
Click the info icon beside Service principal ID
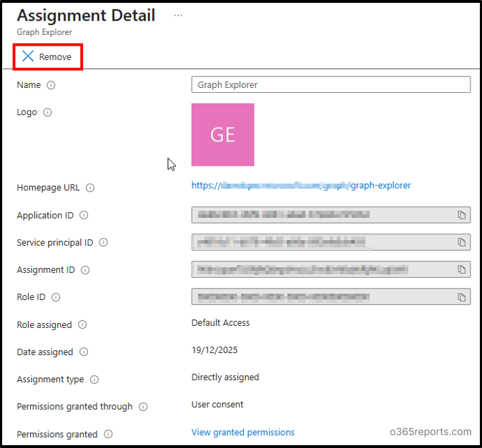pos(104,242)
